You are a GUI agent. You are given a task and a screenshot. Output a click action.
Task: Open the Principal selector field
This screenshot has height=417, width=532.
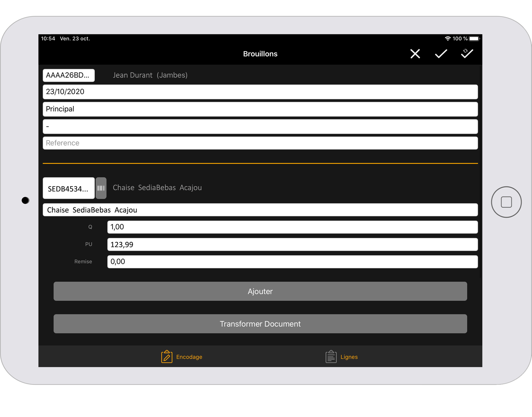tap(260, 109)
